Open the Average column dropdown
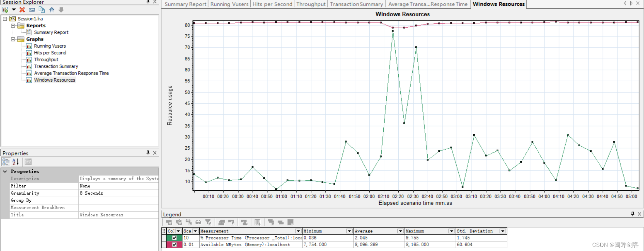644x251 pixels. 400,231
